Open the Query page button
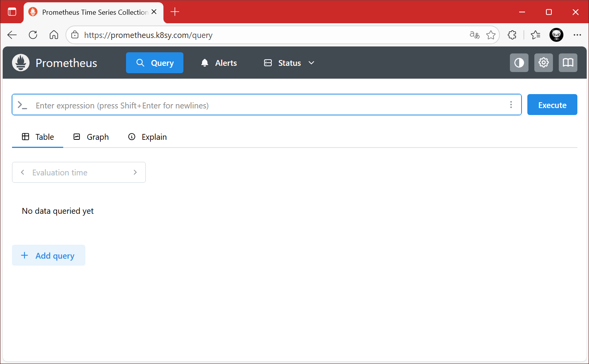 point(155,63)
